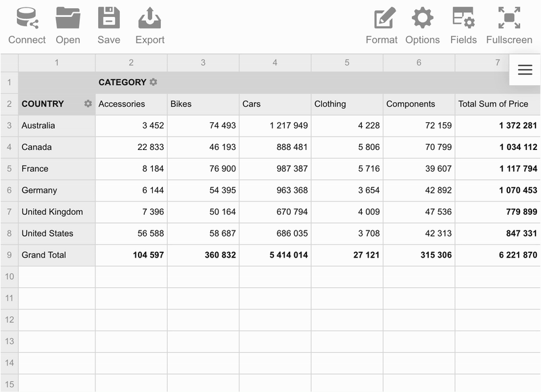This screenshot has height=392, width=541.
Task: Select the Total Sum of Price header
Action: tap(498, 104)
